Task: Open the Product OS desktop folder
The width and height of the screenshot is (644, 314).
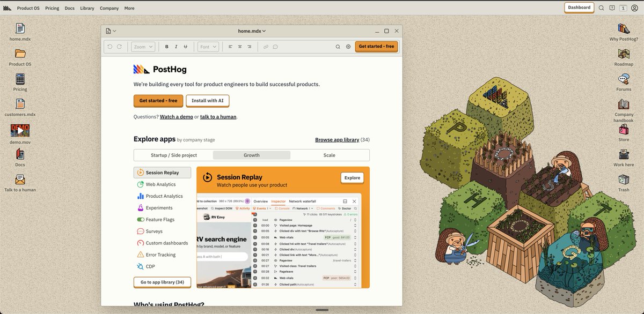Action: point(20,54)
